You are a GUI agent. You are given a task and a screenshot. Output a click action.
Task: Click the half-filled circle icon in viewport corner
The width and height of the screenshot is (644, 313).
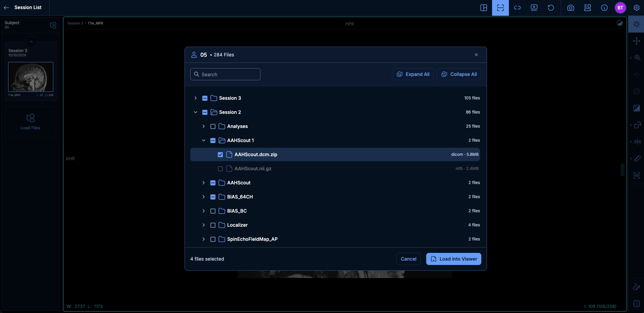(x=620, y=23)
